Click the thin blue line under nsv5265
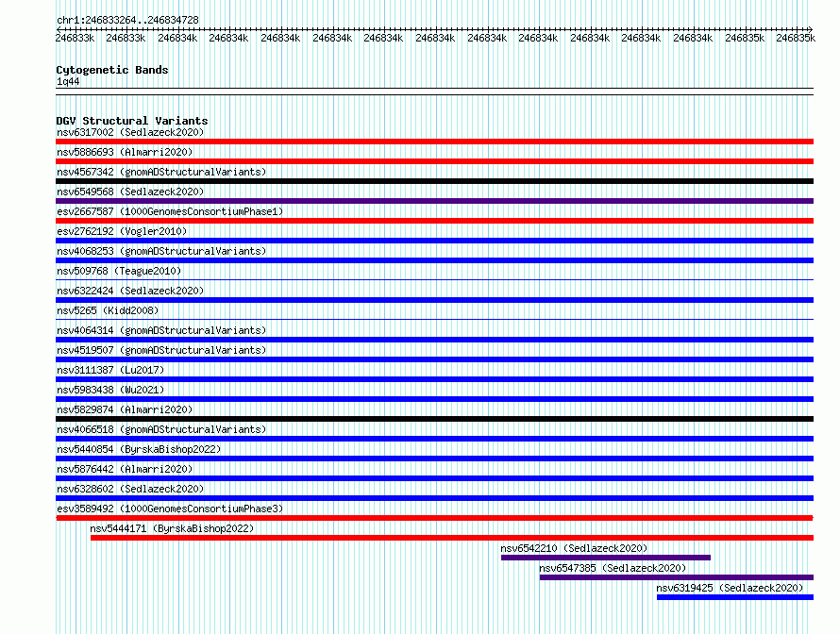 point(434,319)
